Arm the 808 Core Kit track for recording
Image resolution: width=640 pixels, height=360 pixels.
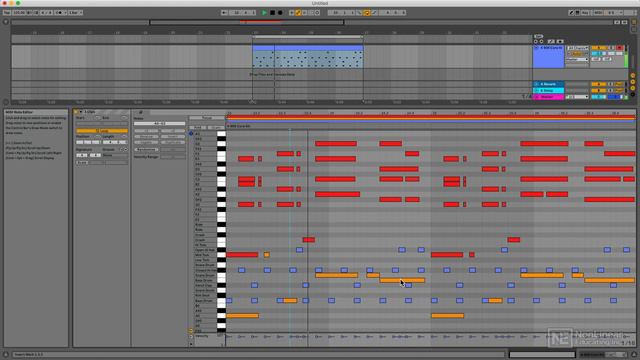620,48
